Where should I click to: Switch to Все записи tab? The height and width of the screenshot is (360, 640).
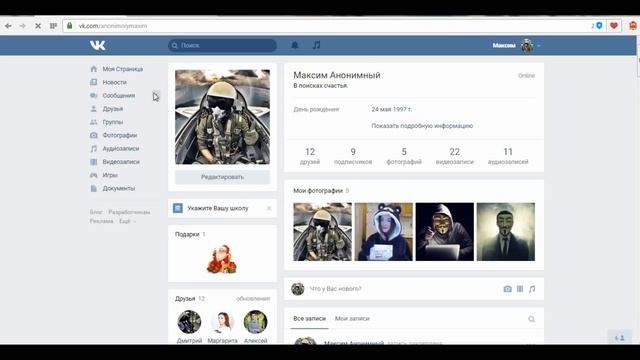(x=309, y=319)
